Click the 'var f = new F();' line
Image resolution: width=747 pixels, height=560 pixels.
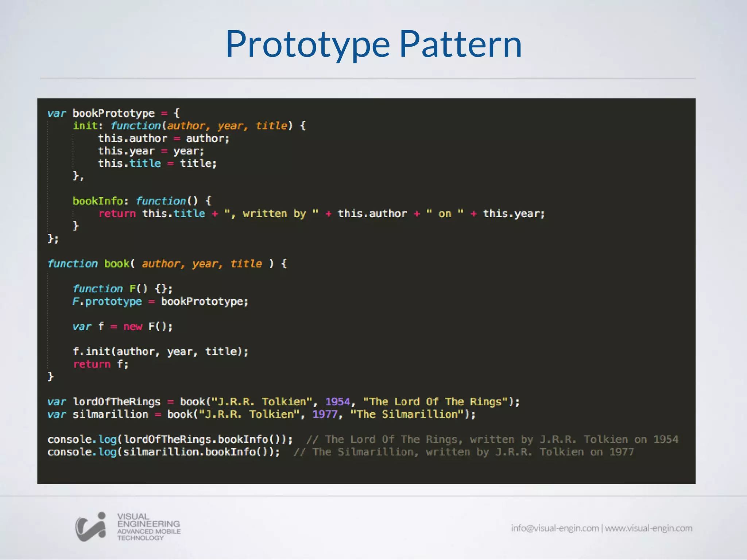[123, 326]
